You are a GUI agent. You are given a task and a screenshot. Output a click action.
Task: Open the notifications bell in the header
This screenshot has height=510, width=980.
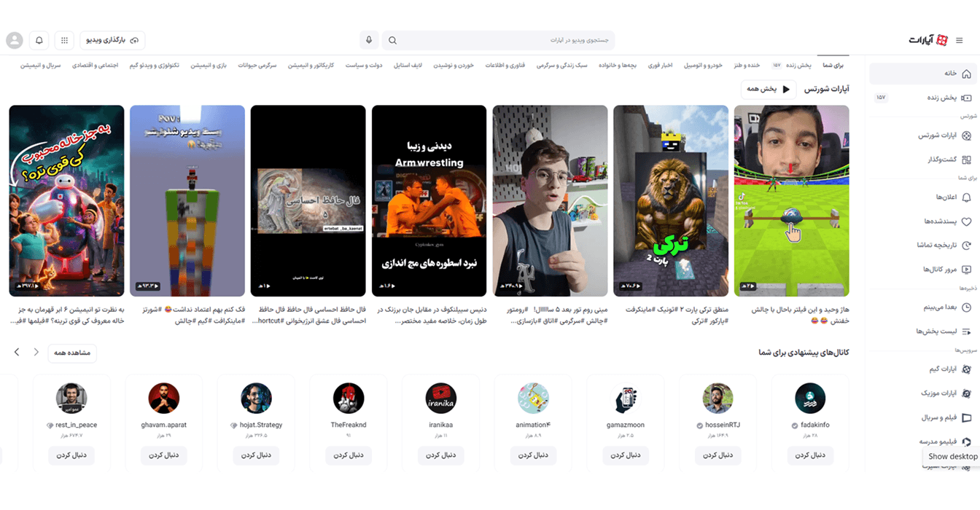pyautogui.click(x=39, y=40)
